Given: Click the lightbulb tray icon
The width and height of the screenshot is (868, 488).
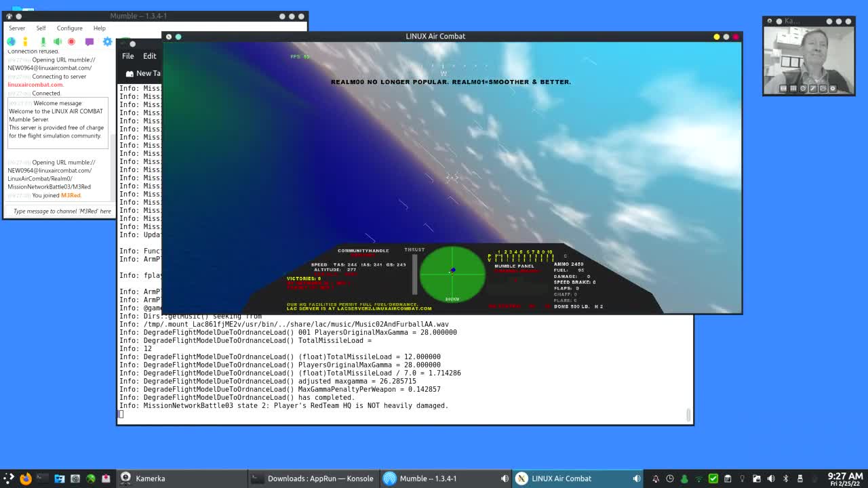Looking at the screenshot, I should (742, 479).
